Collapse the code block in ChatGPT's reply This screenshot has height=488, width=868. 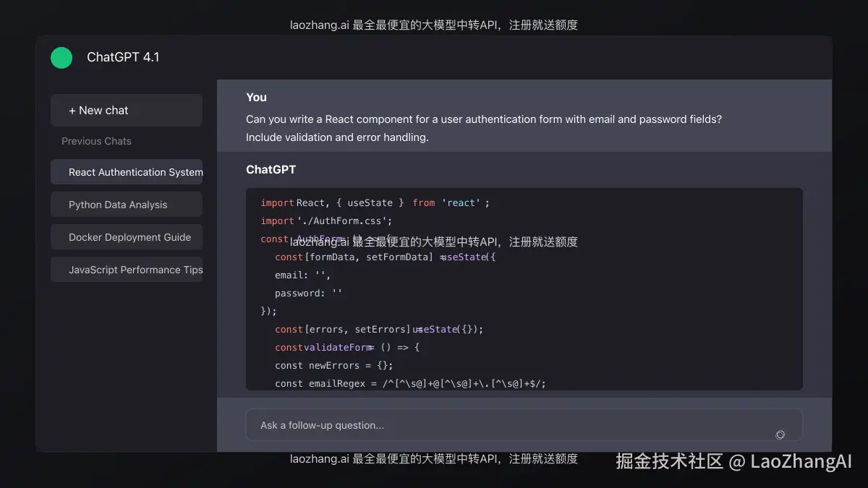[x=524, y=288]
